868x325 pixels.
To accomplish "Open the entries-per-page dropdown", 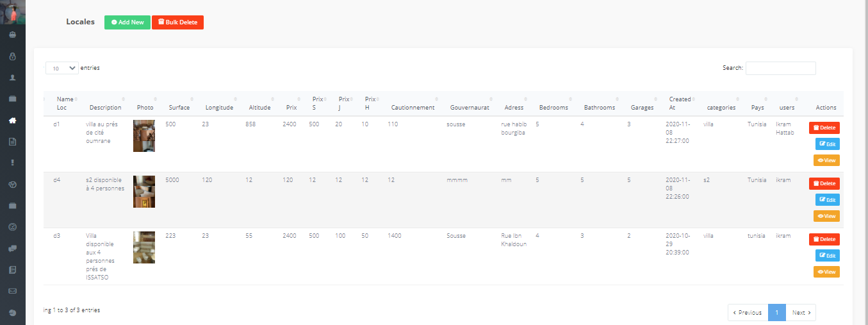I will coord(62,68).
